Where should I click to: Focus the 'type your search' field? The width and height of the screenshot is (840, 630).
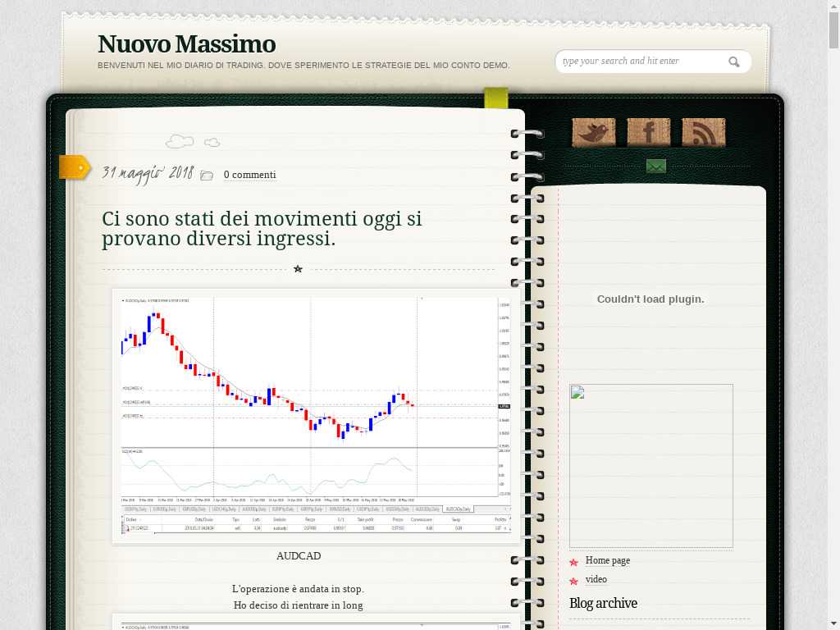[x=640, y=62]
